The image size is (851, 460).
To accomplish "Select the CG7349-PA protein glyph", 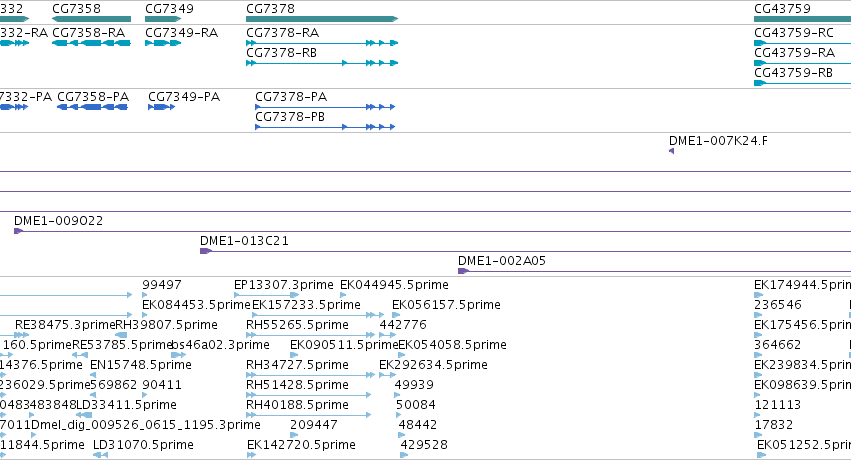I will point(161,107).
